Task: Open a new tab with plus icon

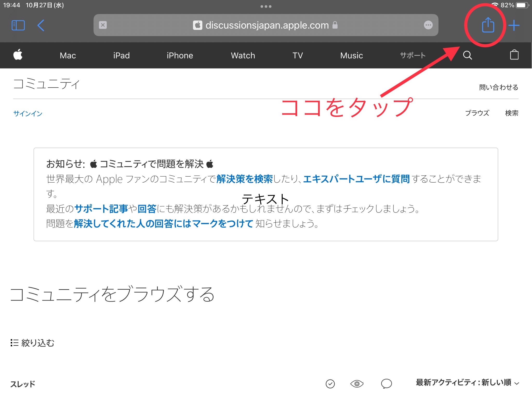Action: tap(514, 25)
